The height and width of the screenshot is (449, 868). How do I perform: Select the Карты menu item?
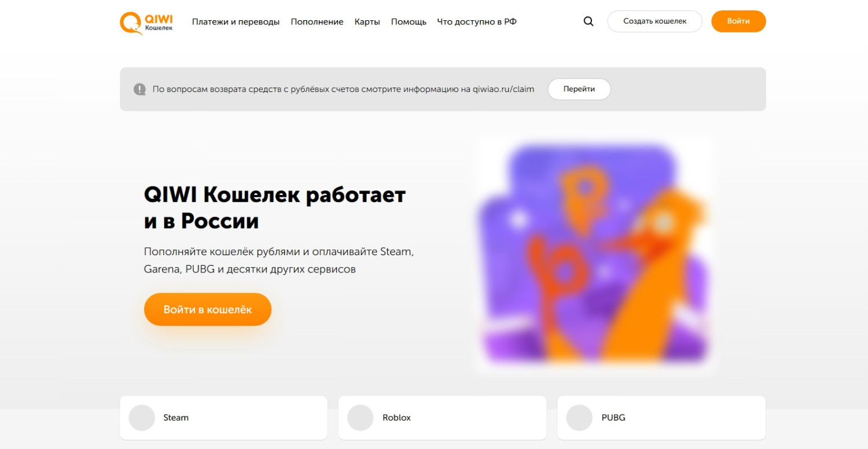click(x=367, y=21)
